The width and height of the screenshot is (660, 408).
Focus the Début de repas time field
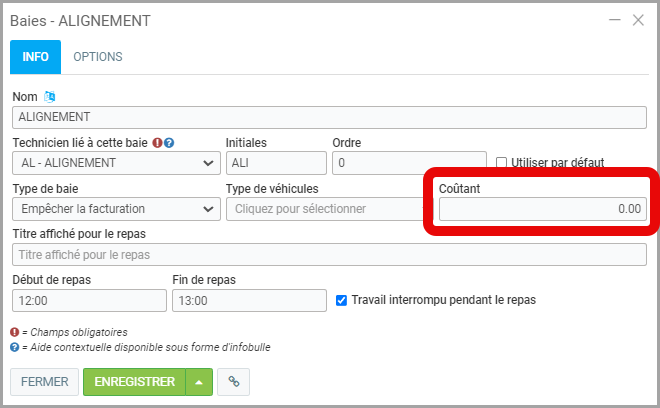(x=89, y=301)
